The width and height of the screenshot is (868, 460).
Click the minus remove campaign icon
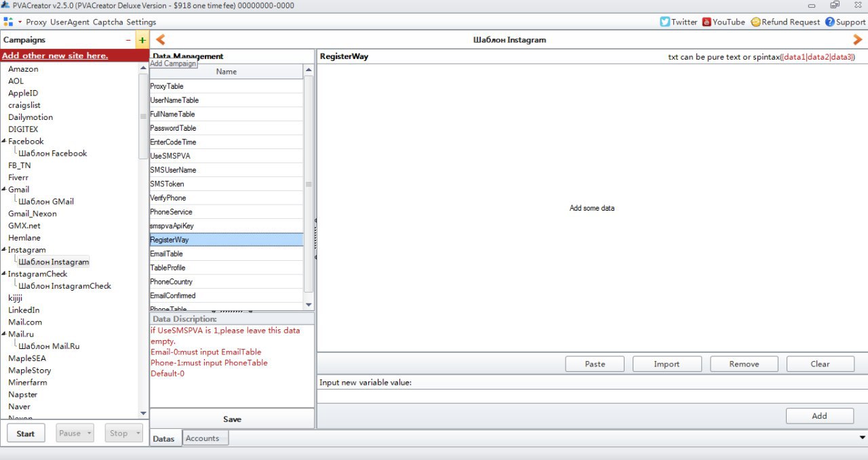(129, 40)
